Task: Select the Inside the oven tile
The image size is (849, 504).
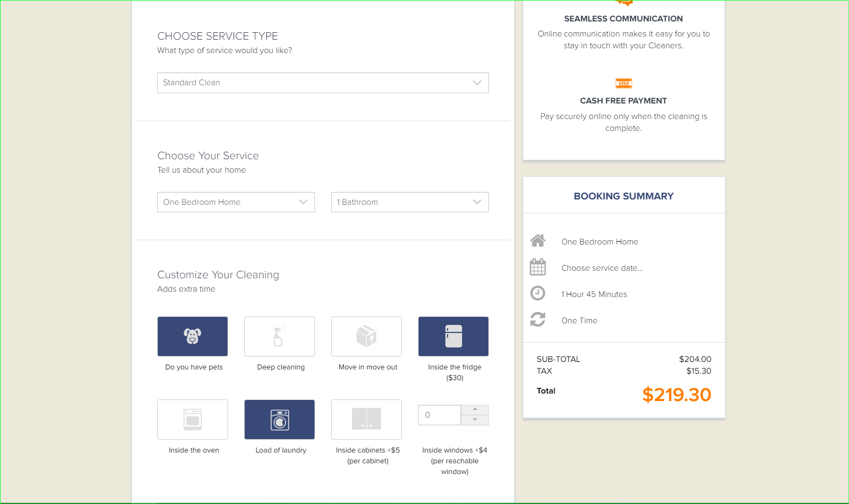Action: 193,419
